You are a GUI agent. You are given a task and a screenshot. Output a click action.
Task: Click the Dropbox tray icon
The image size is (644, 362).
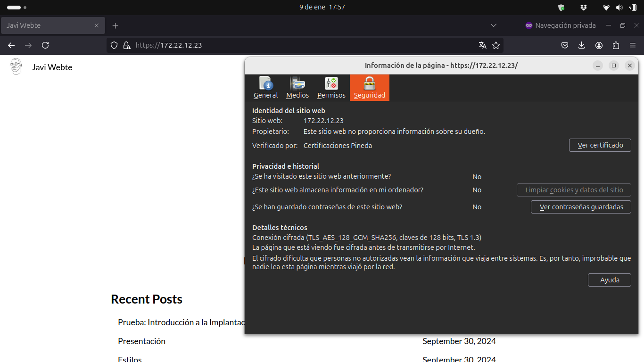pyautogui.click(x=584, y=8)
